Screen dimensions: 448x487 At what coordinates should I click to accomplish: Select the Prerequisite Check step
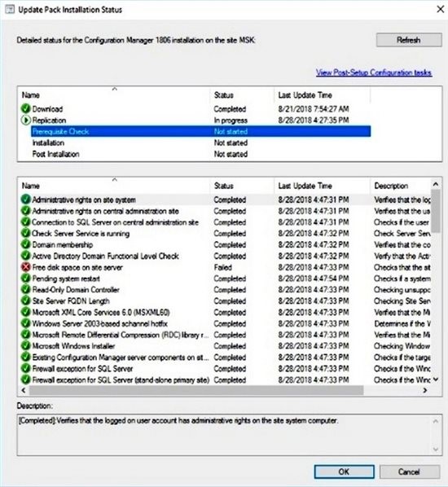(200, 131)
